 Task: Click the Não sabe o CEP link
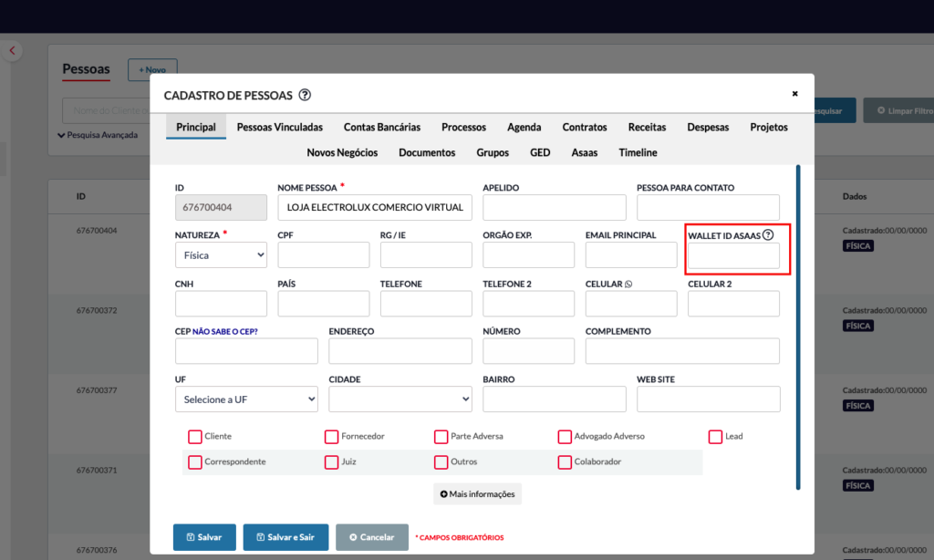pos(224,332)
